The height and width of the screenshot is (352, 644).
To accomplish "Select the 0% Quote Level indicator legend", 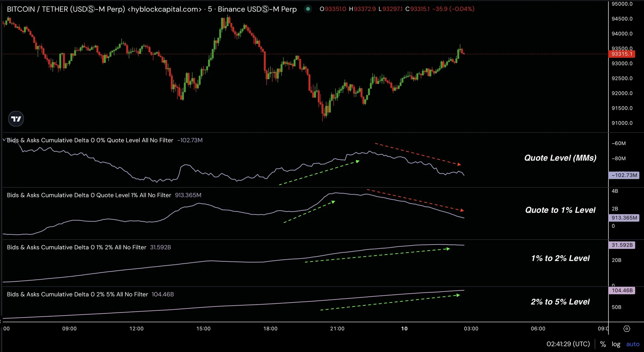I will tap(90, 140).
